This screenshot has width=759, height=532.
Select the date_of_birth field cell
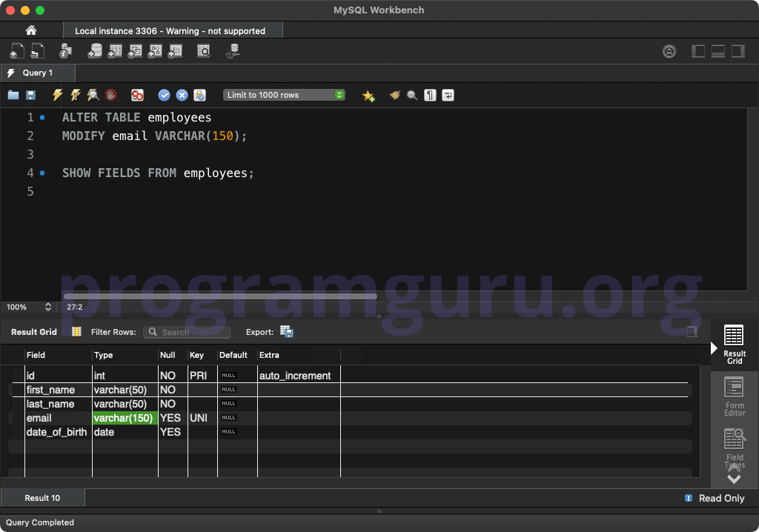point(58,432)
